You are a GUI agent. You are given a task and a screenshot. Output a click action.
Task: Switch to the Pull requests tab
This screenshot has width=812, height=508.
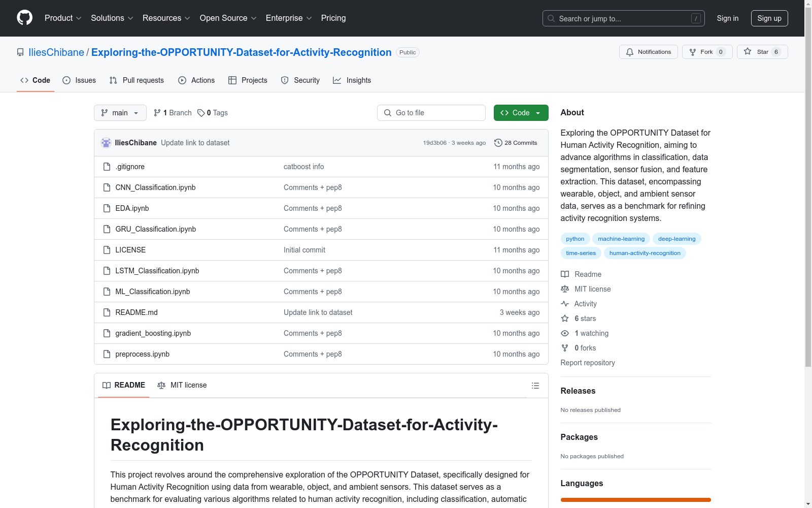pos(137,80)
